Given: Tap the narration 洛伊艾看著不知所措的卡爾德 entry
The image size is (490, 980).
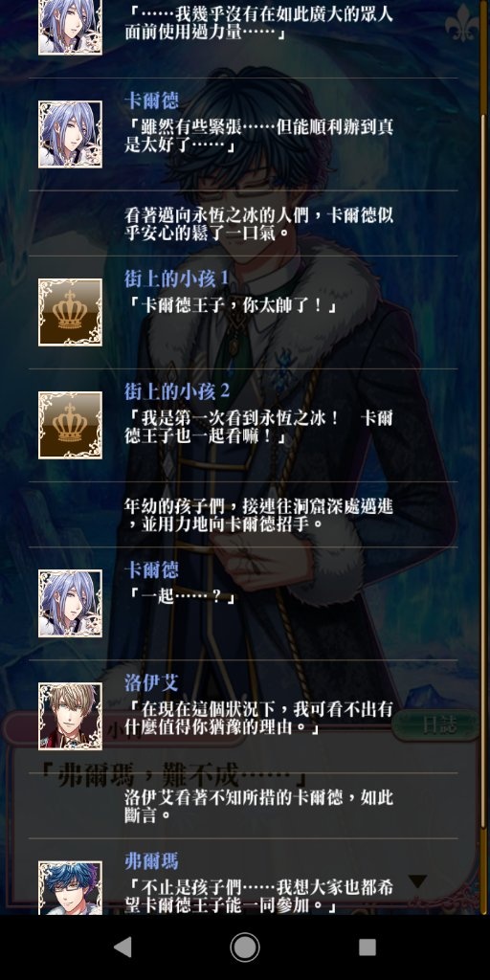Looking at the screenshot, I should (258, 806).
